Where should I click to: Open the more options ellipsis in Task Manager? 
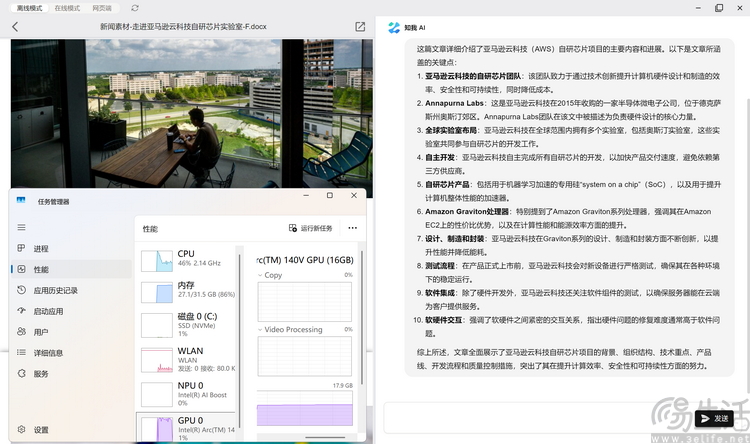(x=353, y=228)
